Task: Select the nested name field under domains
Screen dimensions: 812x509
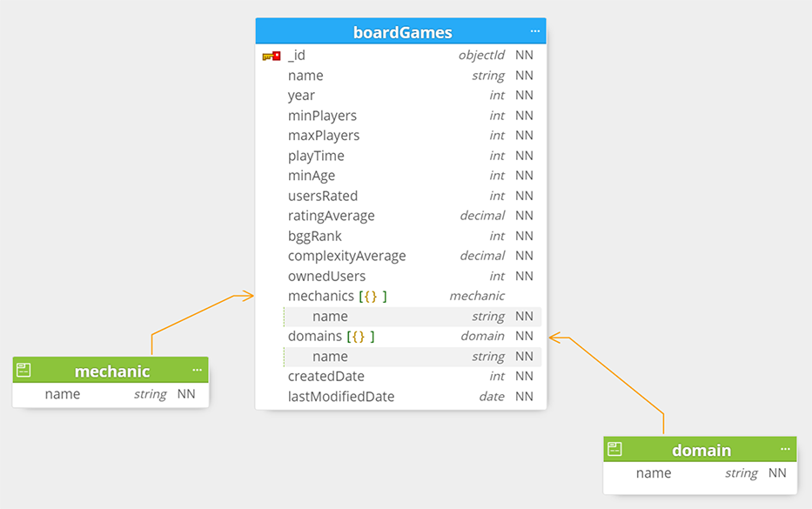Action: pos(413,357)
